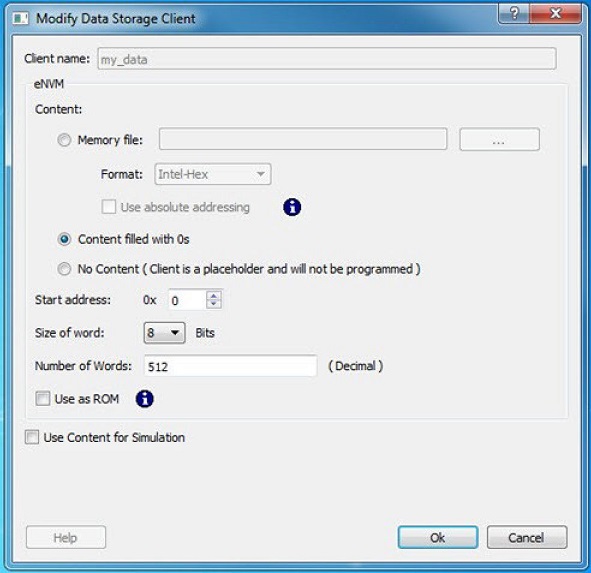Click the browse button with three dots
Image resolution: width=591 pixels, height=573 pixels.
tap(499, 140)
